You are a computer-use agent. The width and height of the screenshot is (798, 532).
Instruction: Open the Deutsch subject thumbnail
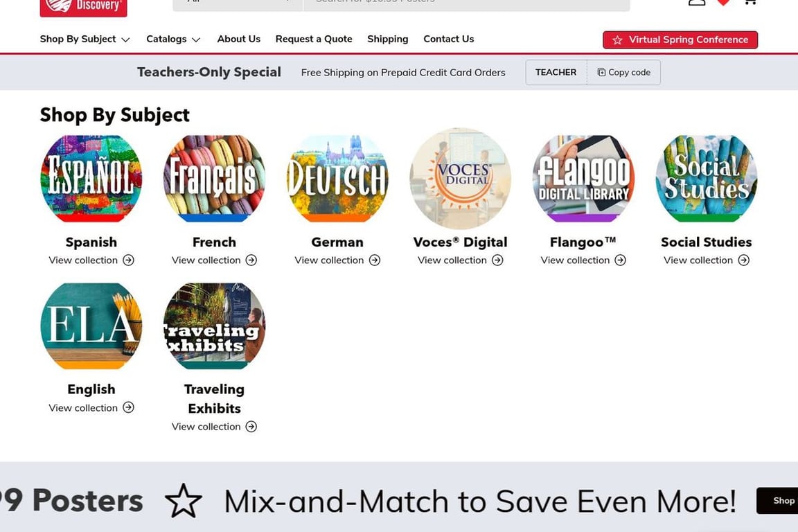[x=337, y=179]
